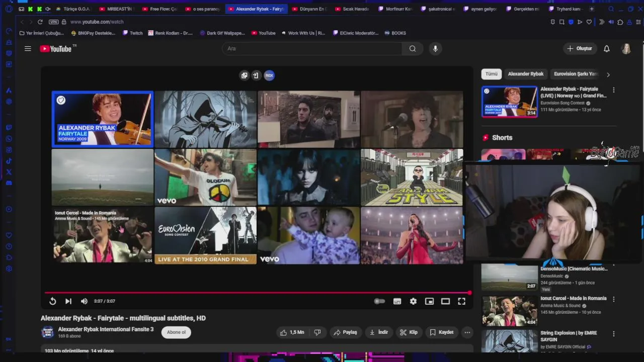Switch to miniplayer mode
Image resolution: width=644 pixels, height=362 pixels.
point(429,301)
